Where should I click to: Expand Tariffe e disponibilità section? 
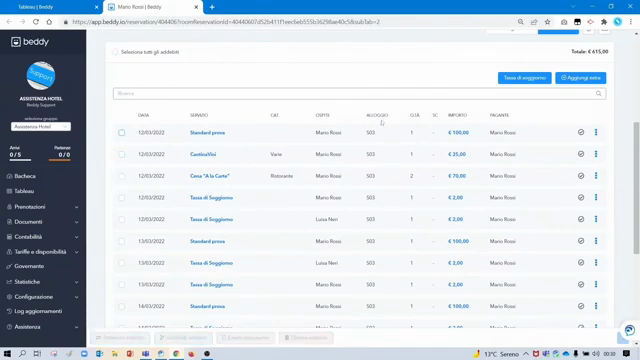[x=43, y=252]
